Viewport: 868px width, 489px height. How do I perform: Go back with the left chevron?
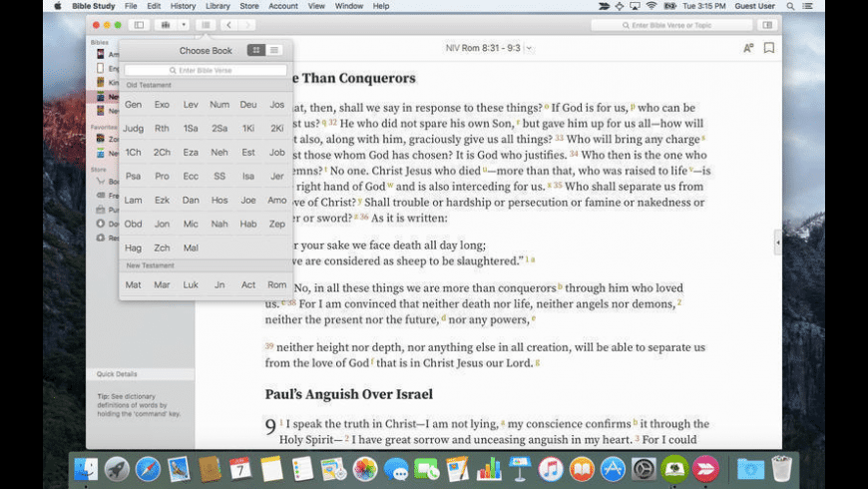coord(228,25)
